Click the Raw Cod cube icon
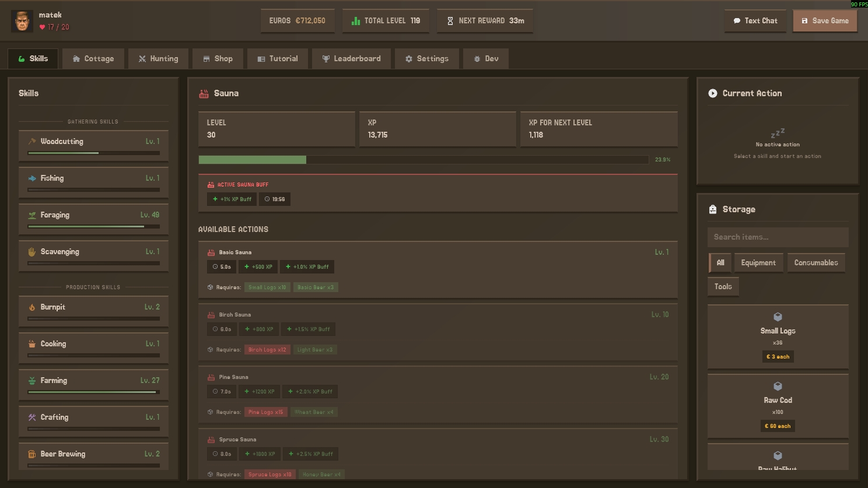The width and height of the screenshot is (868, 488). [778, 386]
